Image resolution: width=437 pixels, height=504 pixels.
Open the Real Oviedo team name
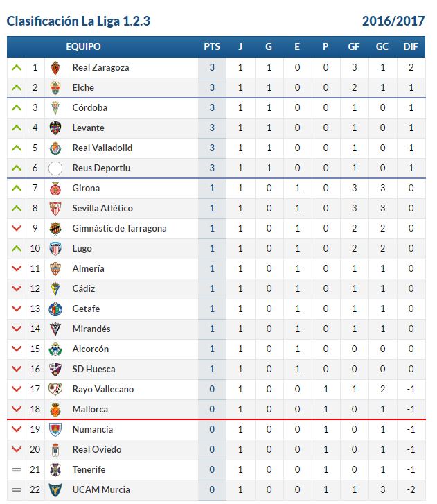point(97,449)
